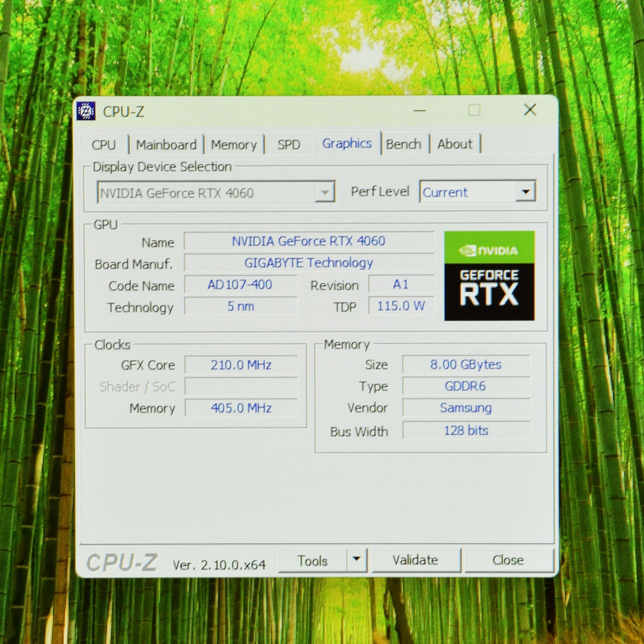Switch to the CPU tab

pos(104,145)
